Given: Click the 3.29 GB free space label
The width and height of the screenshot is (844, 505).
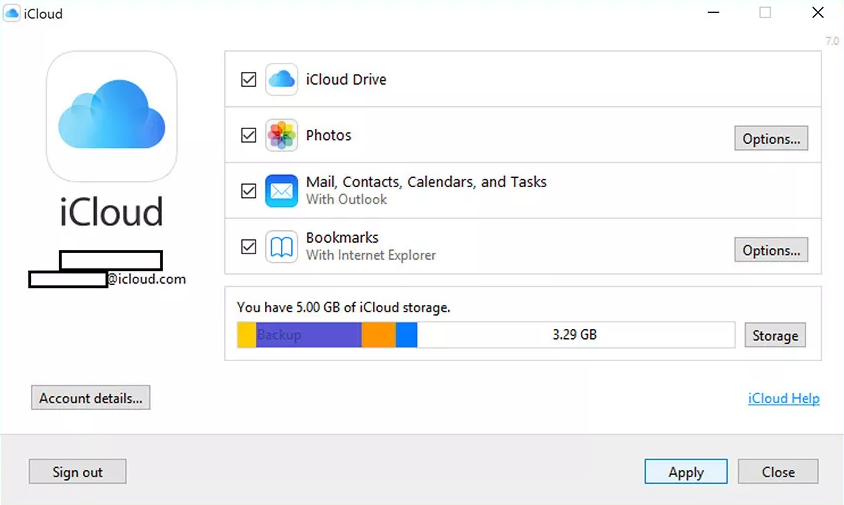Looking at the screenshot, I should (x=574, y=334).
